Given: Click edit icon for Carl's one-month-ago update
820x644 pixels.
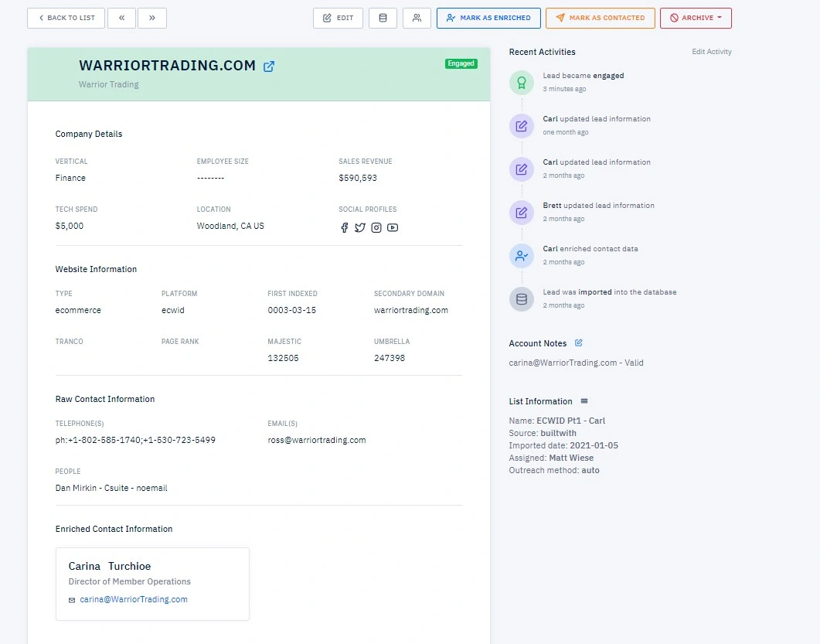Looking at the screenshot, I should pos(522,126).
